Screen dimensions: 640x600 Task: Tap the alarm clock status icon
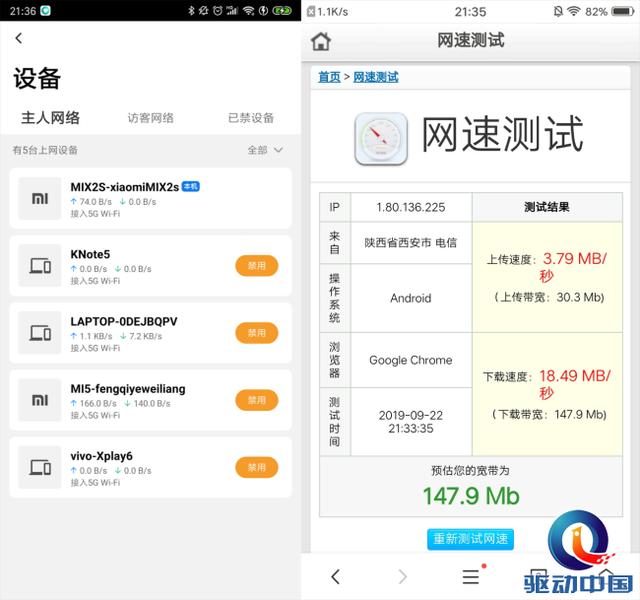pyautogui.click(x=218, y=11)
